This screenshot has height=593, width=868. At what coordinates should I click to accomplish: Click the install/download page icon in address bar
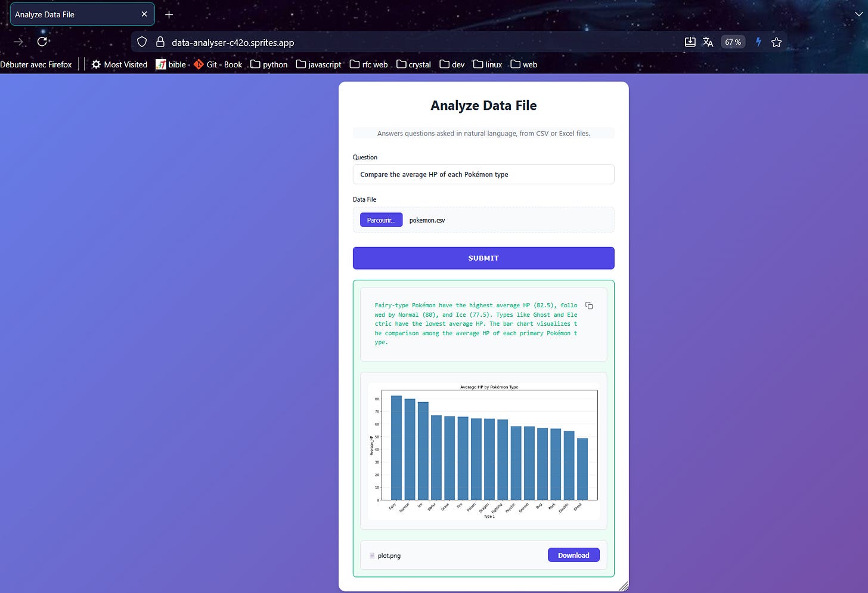[690, 42]
